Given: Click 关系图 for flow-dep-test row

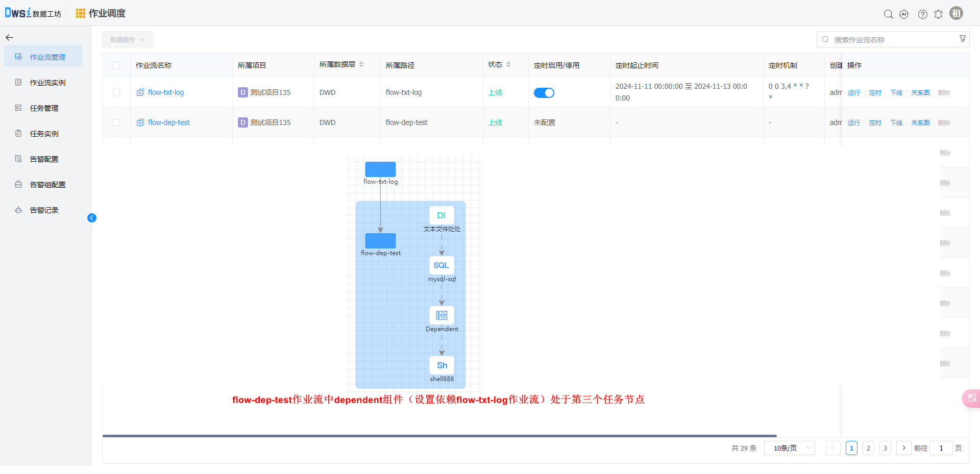Looking at the screenshot, I should 920,123.
